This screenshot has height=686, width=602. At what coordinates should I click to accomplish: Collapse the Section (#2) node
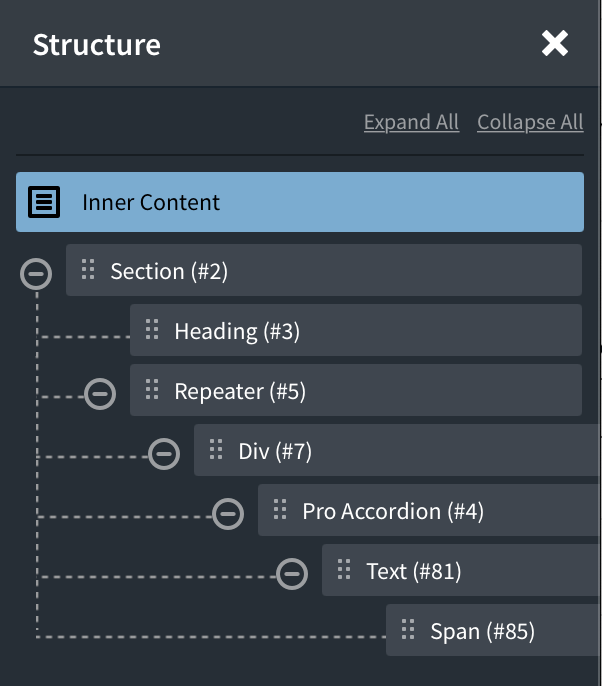(x=36, y=273)
